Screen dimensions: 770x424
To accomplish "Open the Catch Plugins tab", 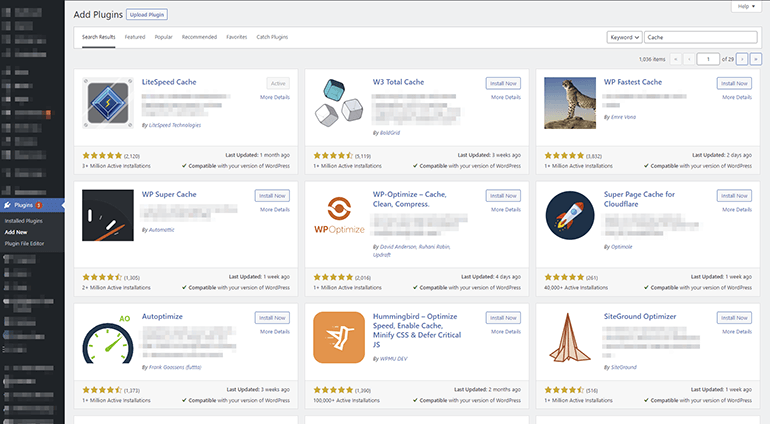I will tap(272, 37).
